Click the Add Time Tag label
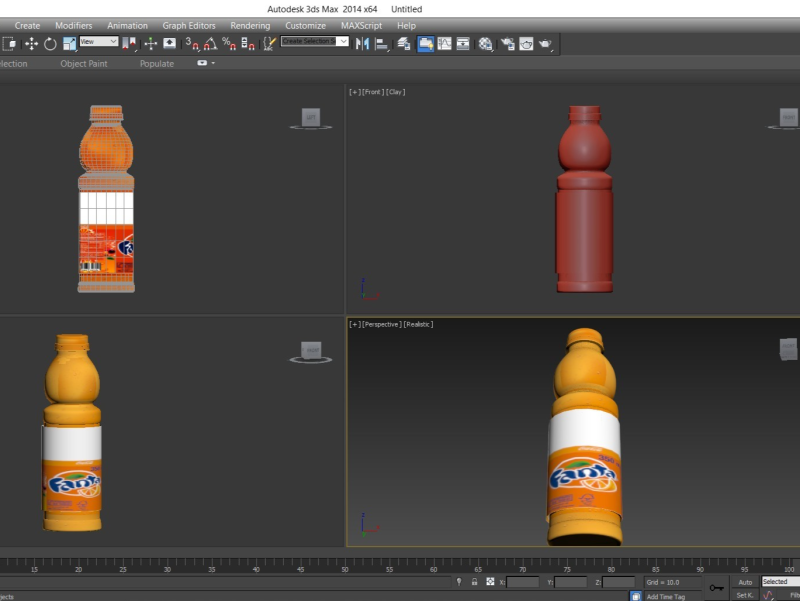This screenshot has height=601, width=800. (x=666, y=596)
